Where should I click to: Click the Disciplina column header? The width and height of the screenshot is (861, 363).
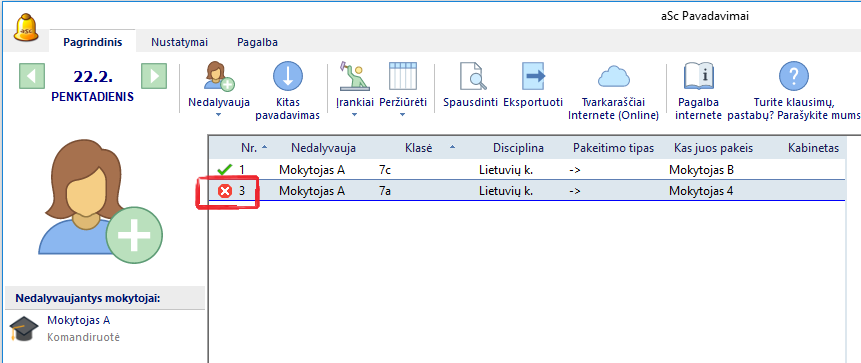[518, 148]
